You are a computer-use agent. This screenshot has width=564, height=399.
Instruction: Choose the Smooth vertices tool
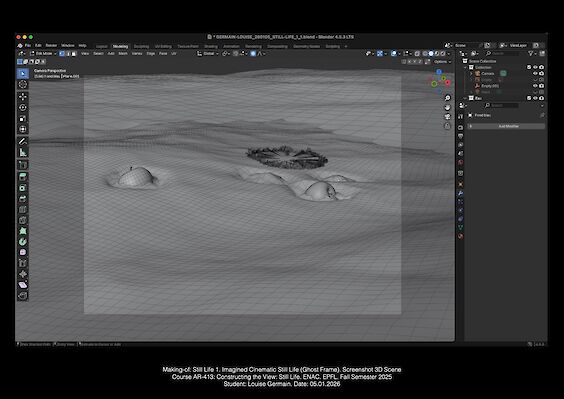coord(23,253)
